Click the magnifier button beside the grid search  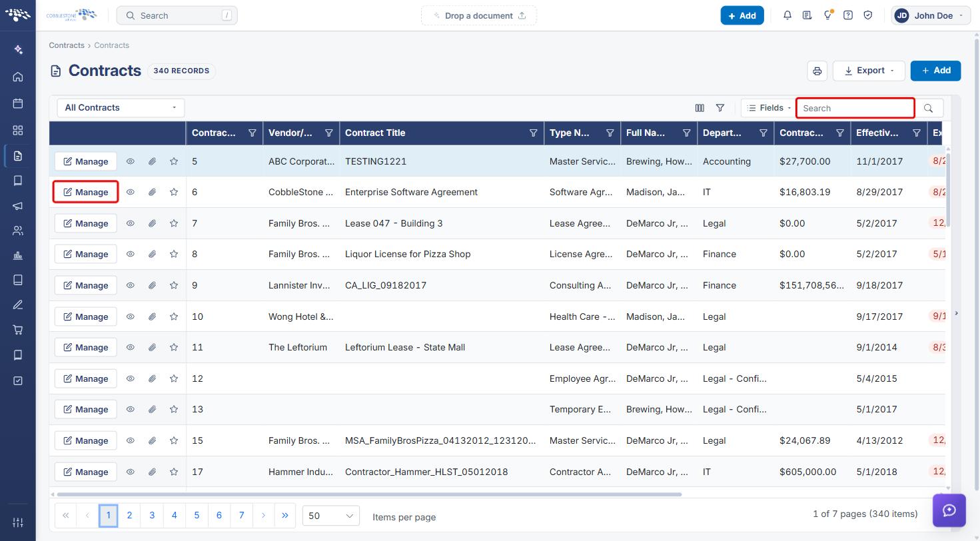coord(929,108)
